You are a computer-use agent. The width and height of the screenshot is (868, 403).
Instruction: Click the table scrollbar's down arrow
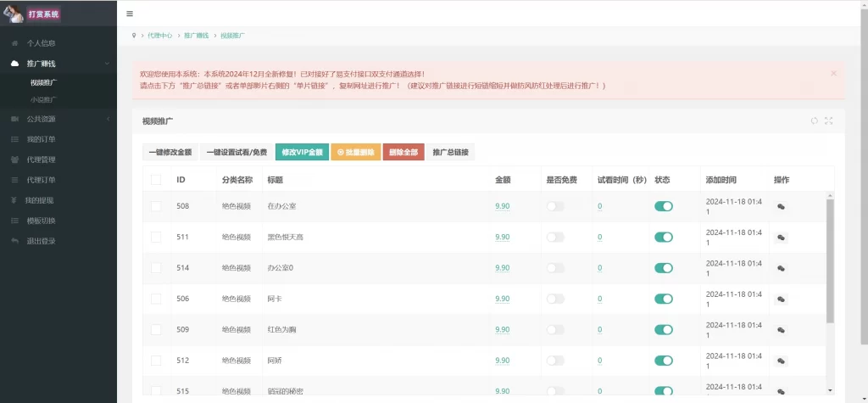coord(830,390)
